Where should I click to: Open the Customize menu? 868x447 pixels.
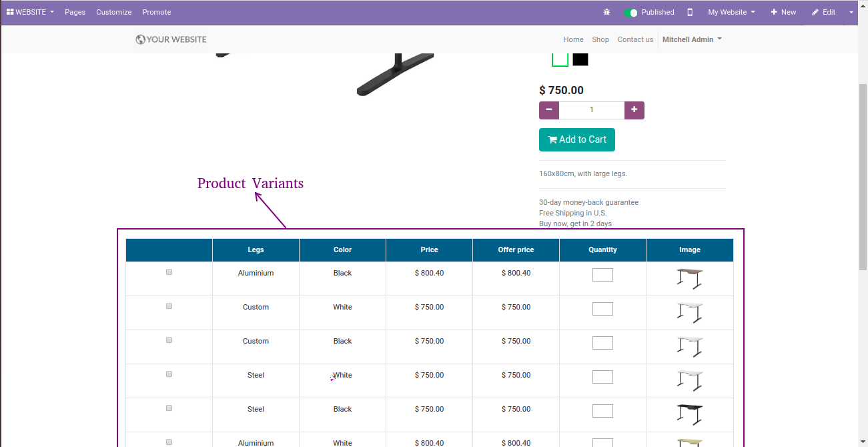click(114, 12)
